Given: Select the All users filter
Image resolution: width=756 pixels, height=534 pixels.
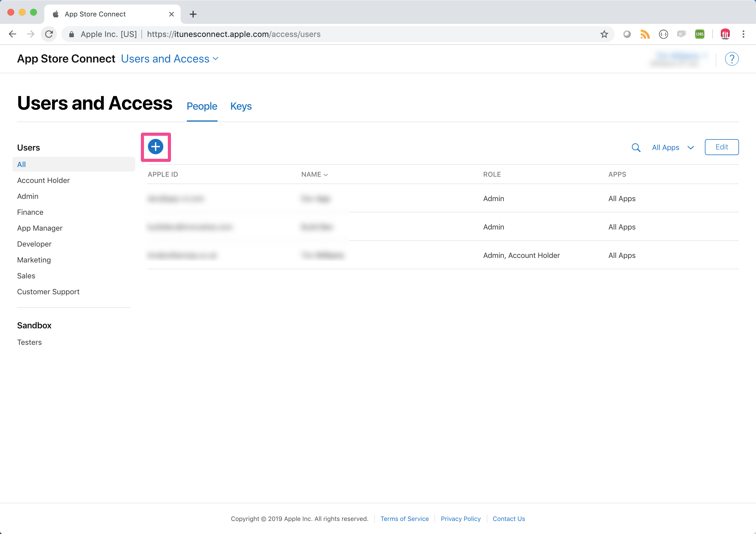Looking at the screenshot, I should 74,164.
